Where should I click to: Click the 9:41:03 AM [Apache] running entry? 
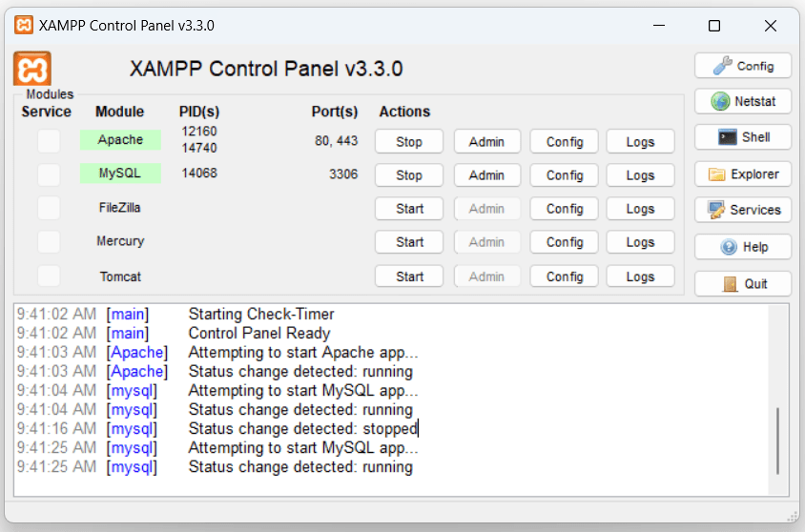point(300,371)
